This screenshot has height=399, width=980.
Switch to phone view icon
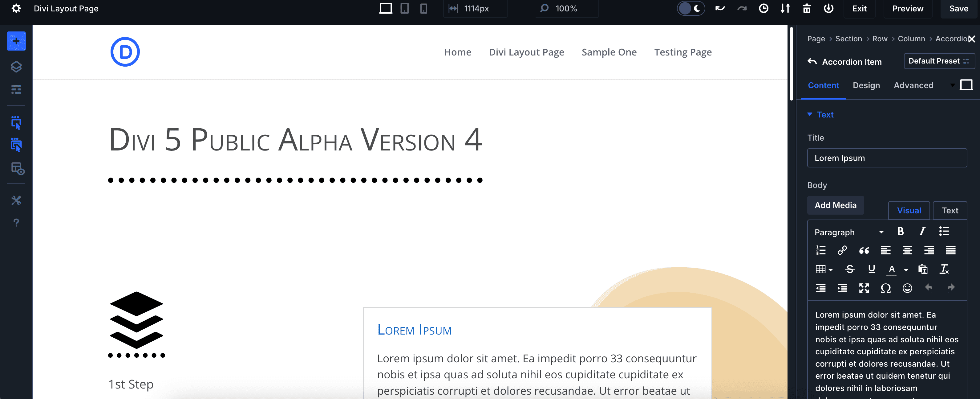click(x=423, y=8)
